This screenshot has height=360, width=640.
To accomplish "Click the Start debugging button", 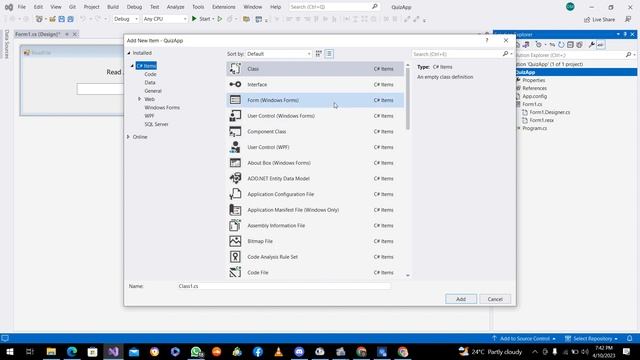I will 202,19.
